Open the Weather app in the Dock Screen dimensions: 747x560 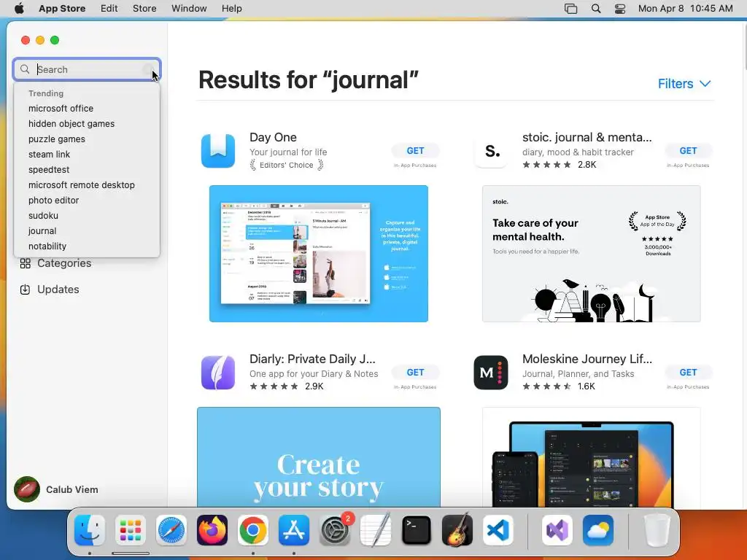point(598,530)
